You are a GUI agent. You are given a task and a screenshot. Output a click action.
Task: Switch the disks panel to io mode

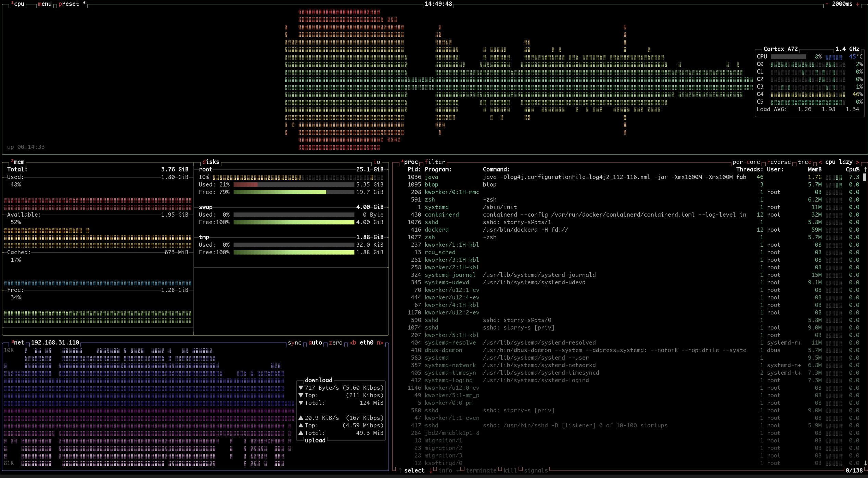pos(377,162)
